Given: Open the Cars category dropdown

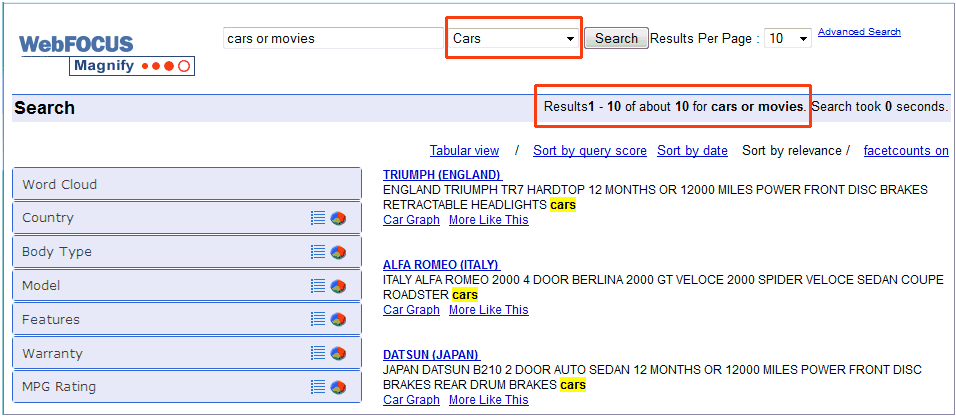Looking at the screenshot, I should click(x=513, y=39).
